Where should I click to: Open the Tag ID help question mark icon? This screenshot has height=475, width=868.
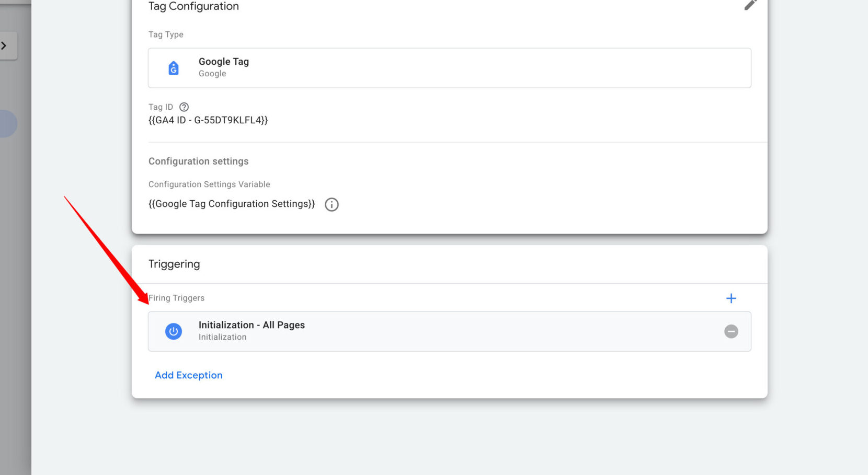(184, 107)
